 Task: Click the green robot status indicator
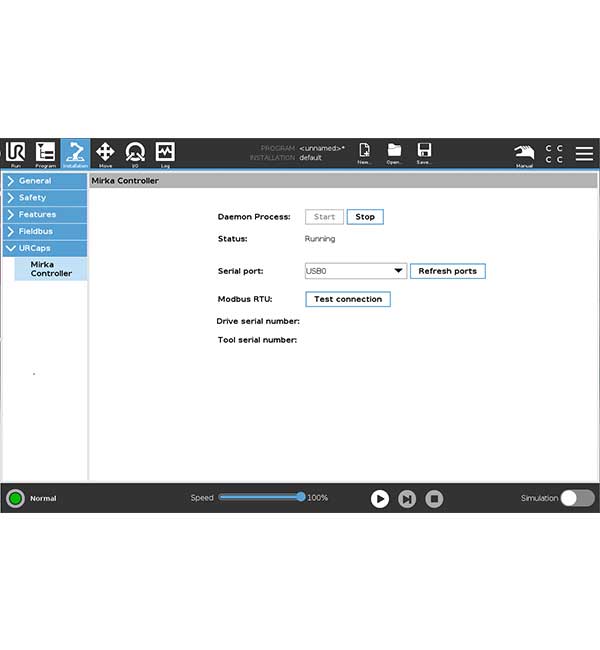click(x=15, y=498)
